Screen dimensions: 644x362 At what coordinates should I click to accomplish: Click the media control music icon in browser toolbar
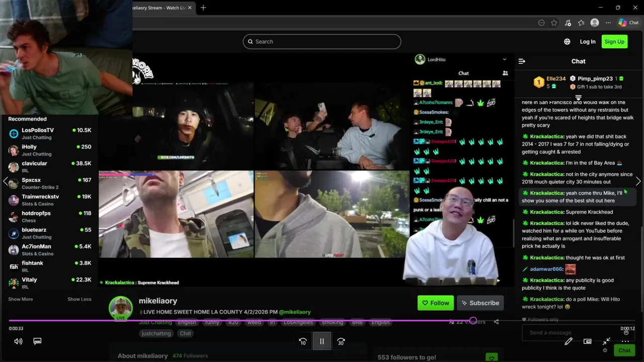coord(568,23)
